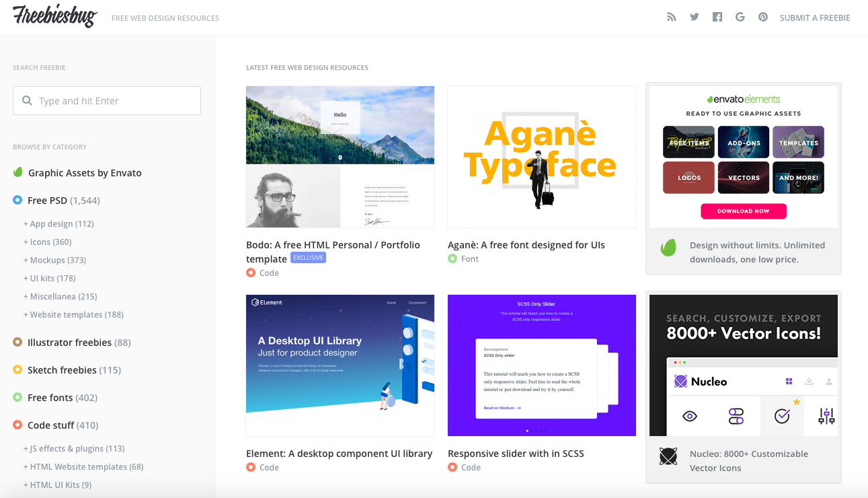Expand the Icons (360) subcategory
The width and height of the screenshot is (868, 498).
(47, 242)
